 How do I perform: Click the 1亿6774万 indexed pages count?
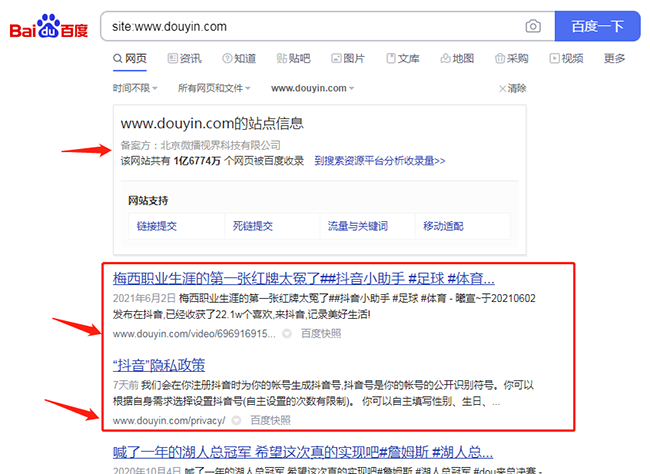[x=197, y=161]
